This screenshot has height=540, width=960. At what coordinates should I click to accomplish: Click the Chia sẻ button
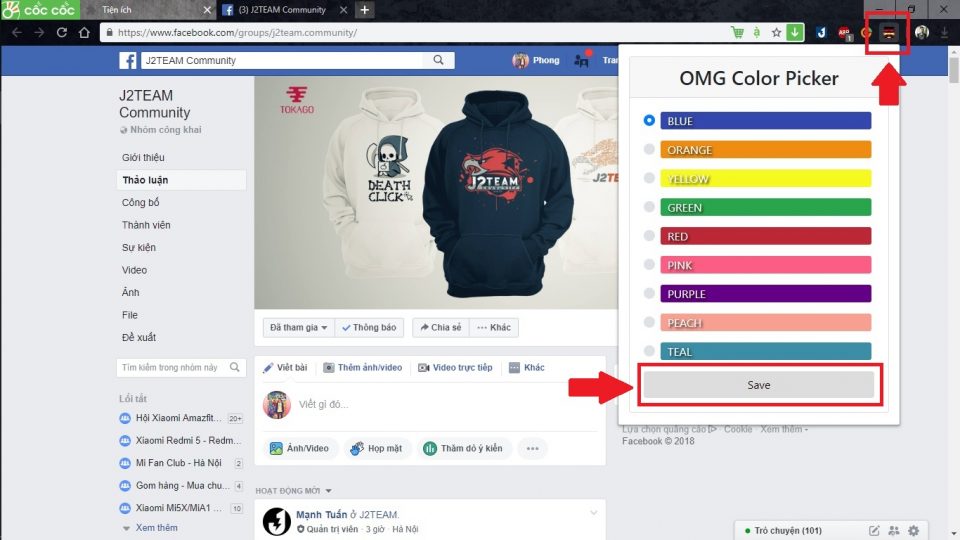(x=441, y=328)
